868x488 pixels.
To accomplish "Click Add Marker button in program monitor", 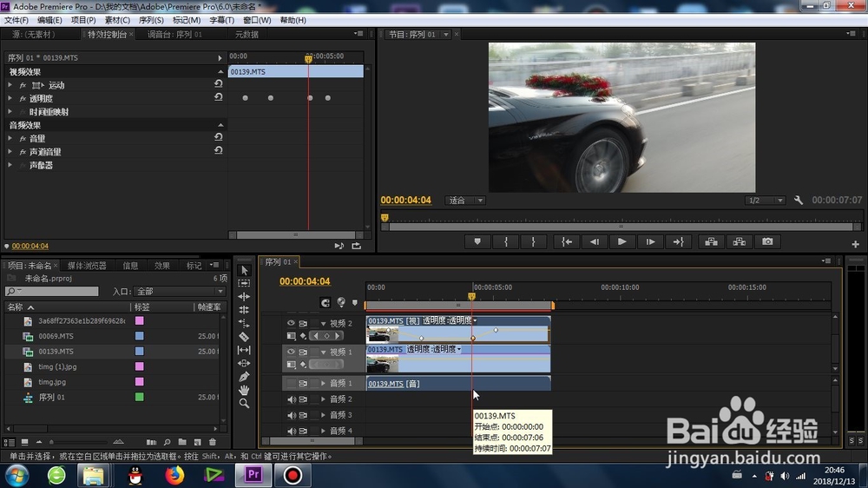I will [x=477, y=241].
